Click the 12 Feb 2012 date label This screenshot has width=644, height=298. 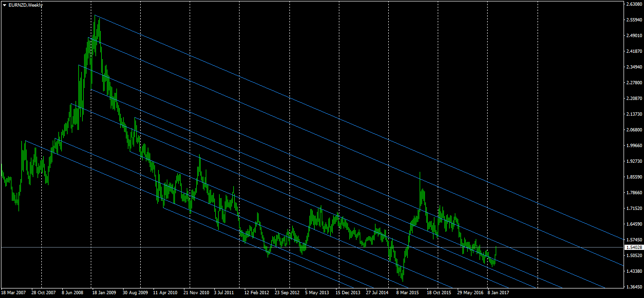[x=257, y=293]
